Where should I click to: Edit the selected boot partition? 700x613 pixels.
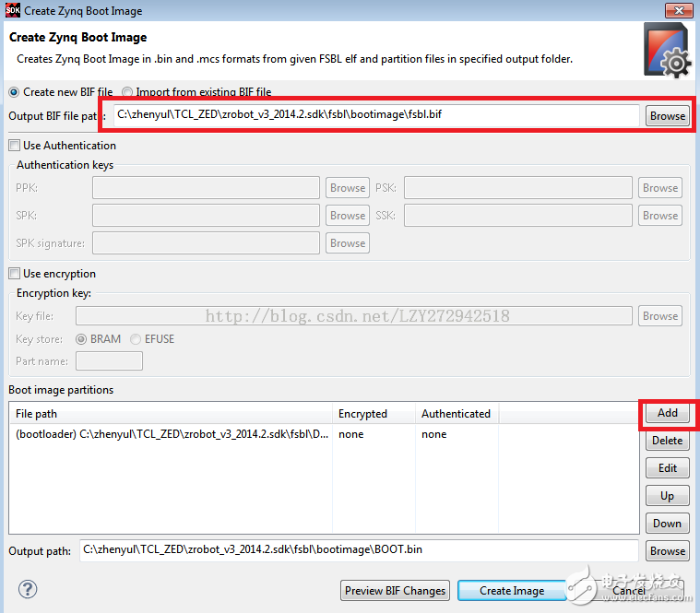(x=667, y=468)
